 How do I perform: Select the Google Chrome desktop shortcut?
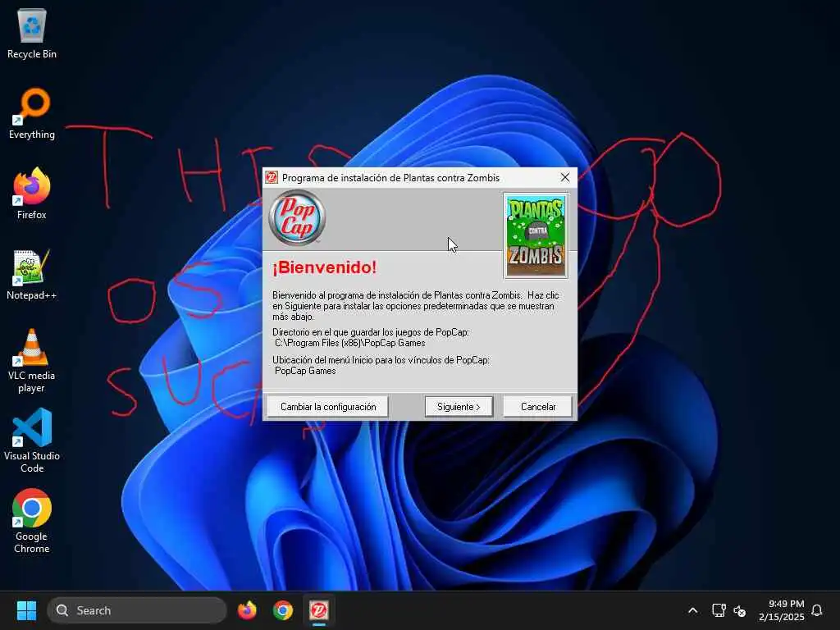(32, 521)
